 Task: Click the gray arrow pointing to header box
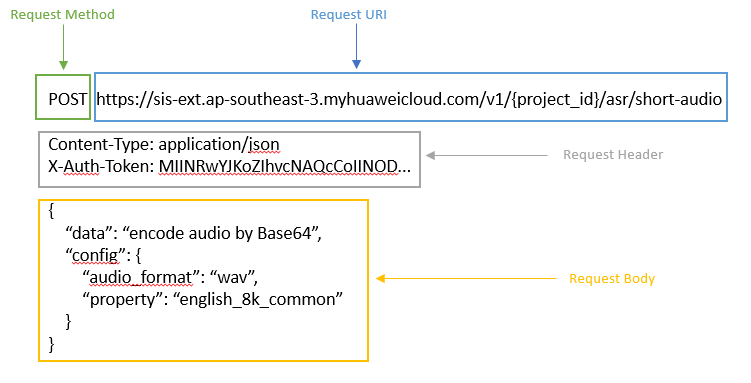point(486,155)
